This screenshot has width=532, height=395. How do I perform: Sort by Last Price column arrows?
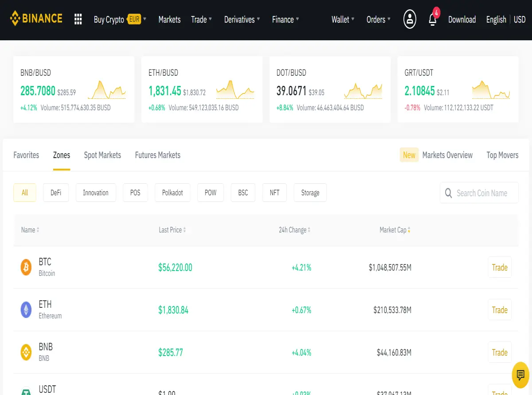(184, 230)
